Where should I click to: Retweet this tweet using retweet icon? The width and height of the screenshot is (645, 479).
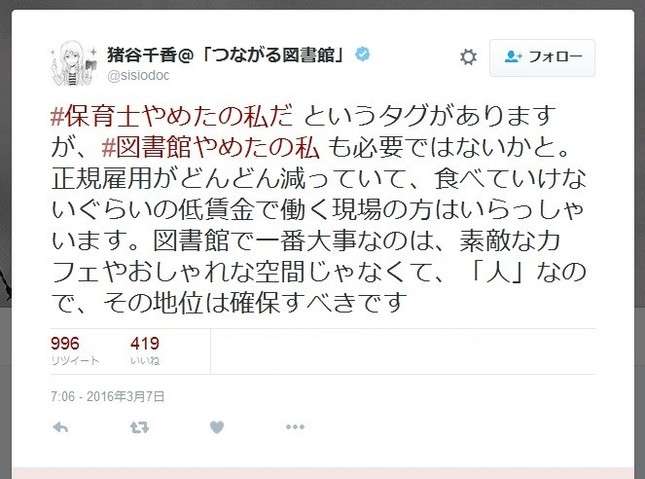pos(139,428)
